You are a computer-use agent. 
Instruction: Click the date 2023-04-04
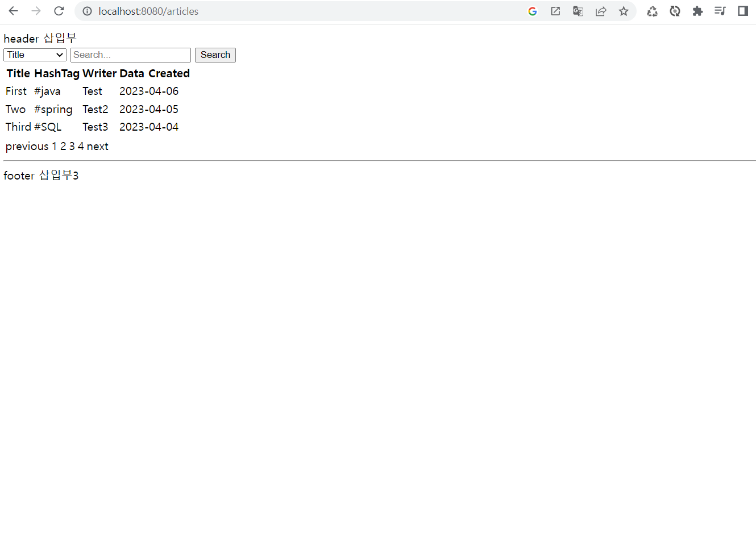(x=149, y=127)
